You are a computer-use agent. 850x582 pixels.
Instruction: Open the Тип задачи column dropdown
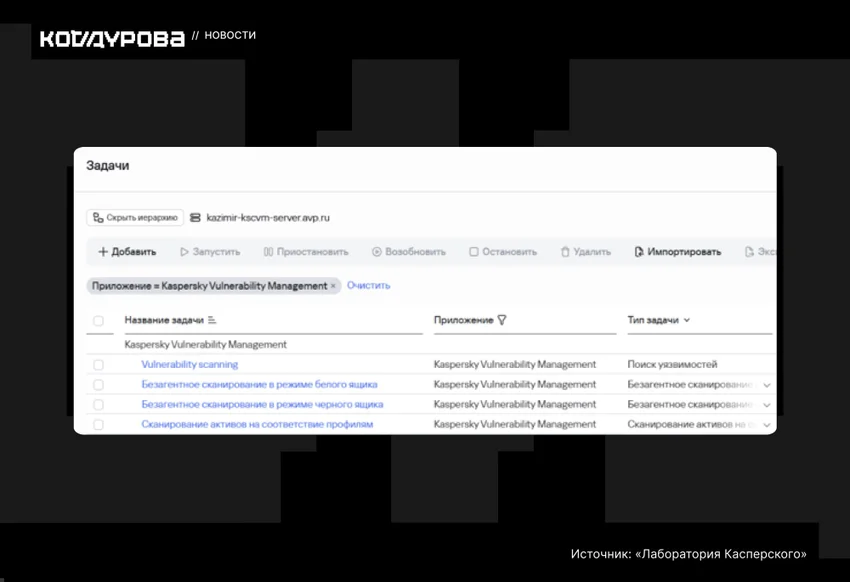(687, 320)
